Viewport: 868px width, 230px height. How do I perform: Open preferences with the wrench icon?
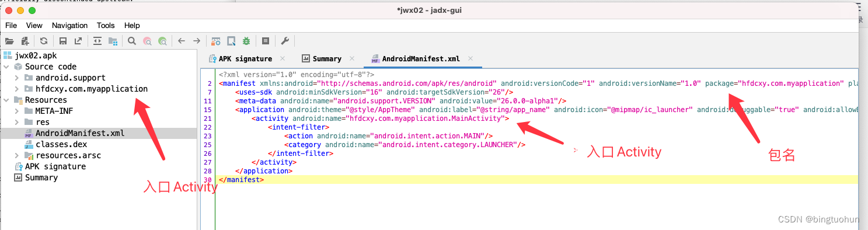[285, 41]
